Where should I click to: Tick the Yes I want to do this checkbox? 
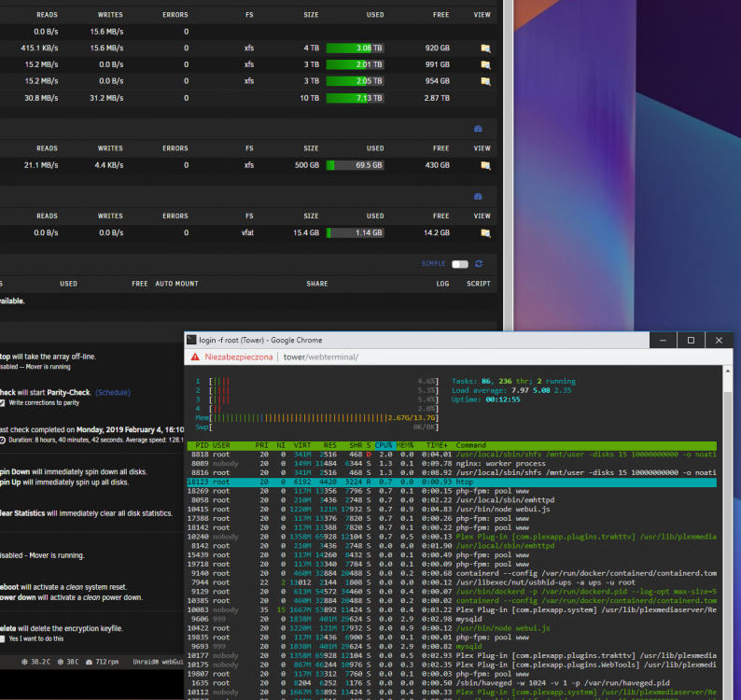pyautogui.click(x=3, y=638)
